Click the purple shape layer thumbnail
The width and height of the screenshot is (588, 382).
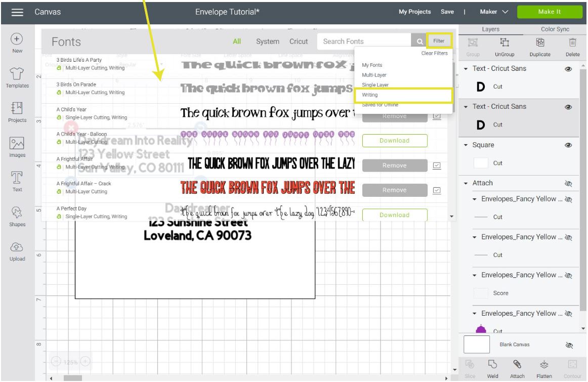pyautogui.click(x=481, y=329)
